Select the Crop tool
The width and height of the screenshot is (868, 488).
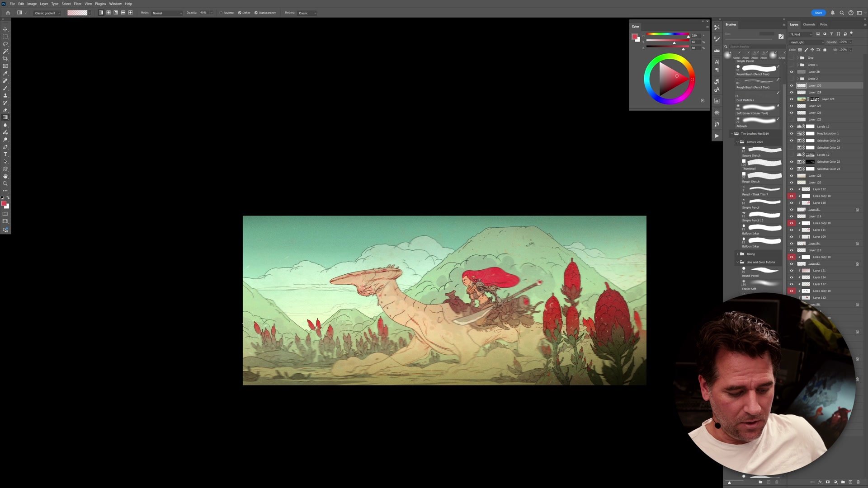pyautogui.click(x=5, y=58)
